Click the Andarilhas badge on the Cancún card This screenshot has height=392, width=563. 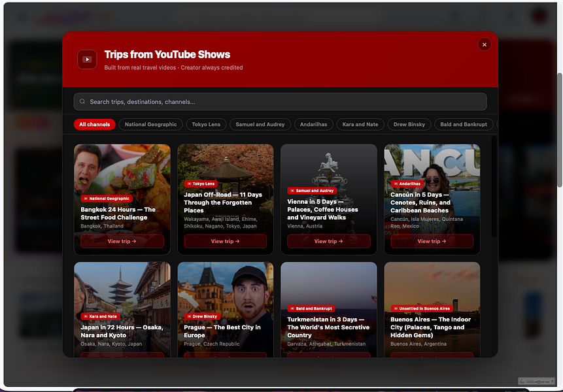(407, 184)
